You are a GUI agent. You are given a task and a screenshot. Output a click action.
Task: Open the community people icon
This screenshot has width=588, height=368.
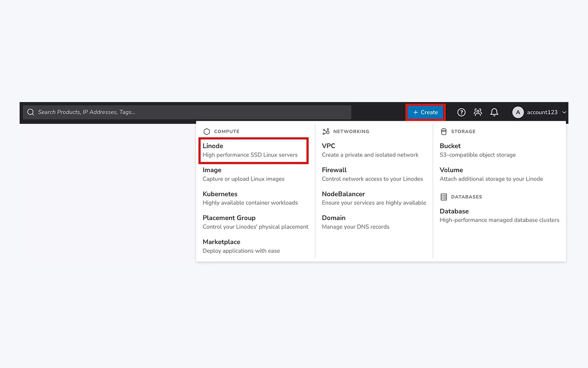pos(478,112)
